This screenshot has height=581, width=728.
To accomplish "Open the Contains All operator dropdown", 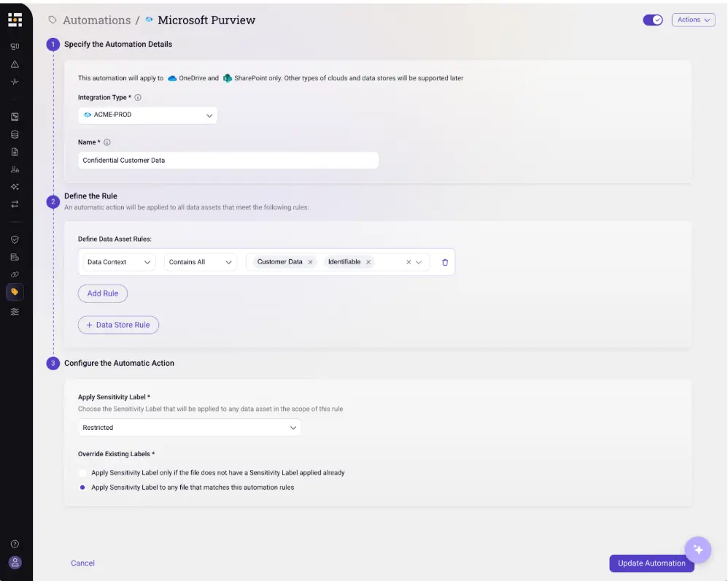I will (200, 262).
